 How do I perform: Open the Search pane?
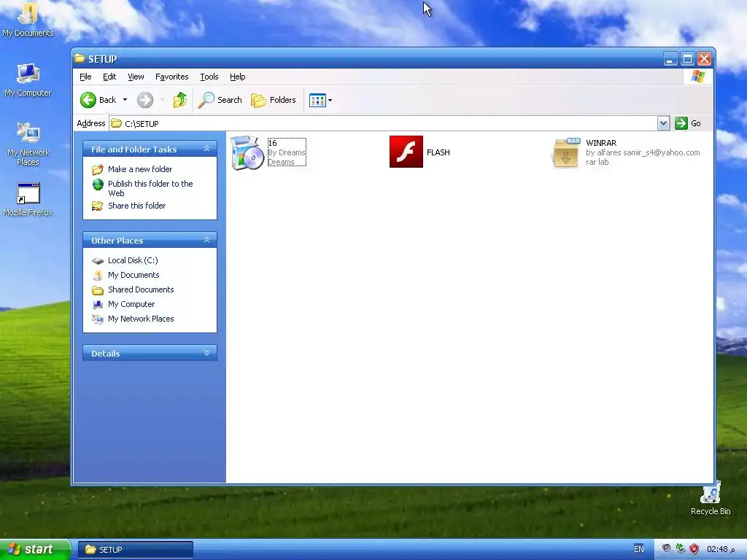tap(220, 100)
